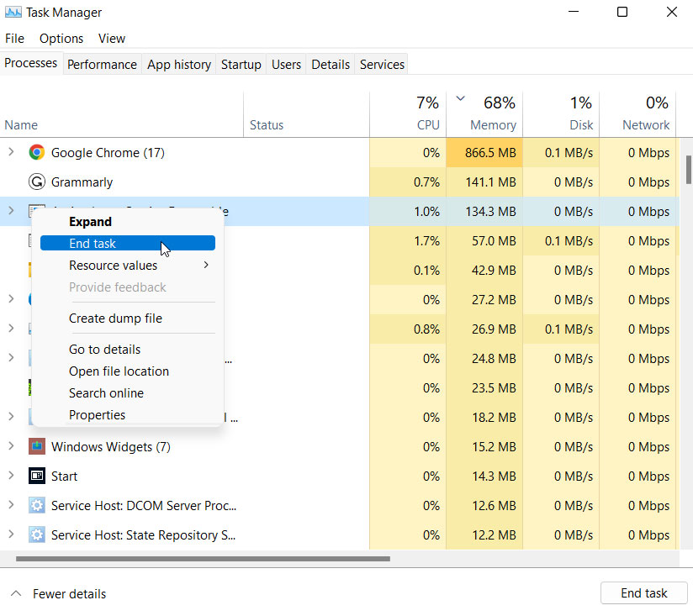This screenshot has width=693, height=616.
Task: Click the horizontal scrollbar thumb
Action: (203, 559)
